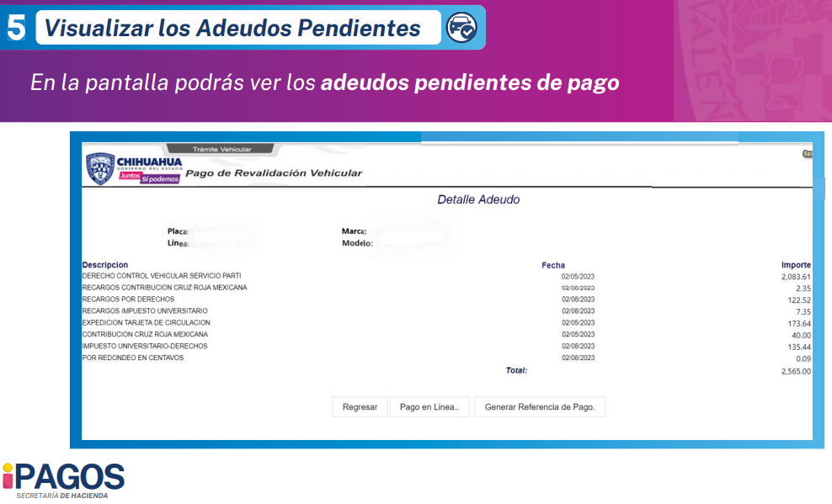The height and width of the screenshot is (504, 832).
Task: Click the Modelo field label
Action: [357, 243]
